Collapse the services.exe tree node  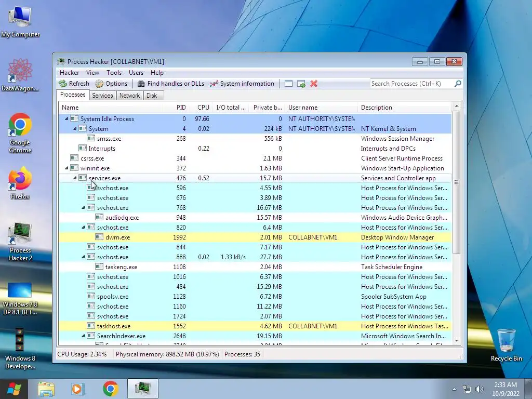(x=75, y=178)
